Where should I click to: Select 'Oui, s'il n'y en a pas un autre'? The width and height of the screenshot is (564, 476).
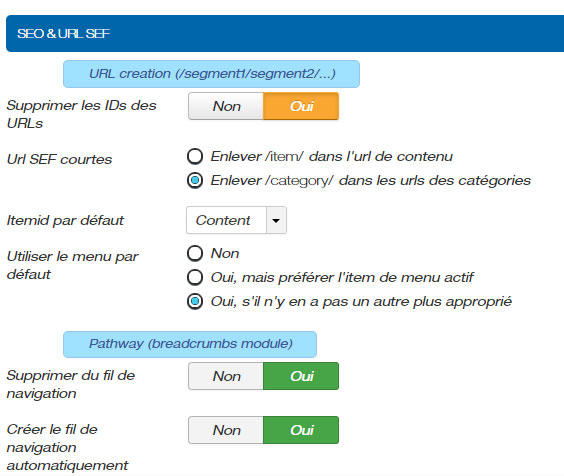point(195,302)
